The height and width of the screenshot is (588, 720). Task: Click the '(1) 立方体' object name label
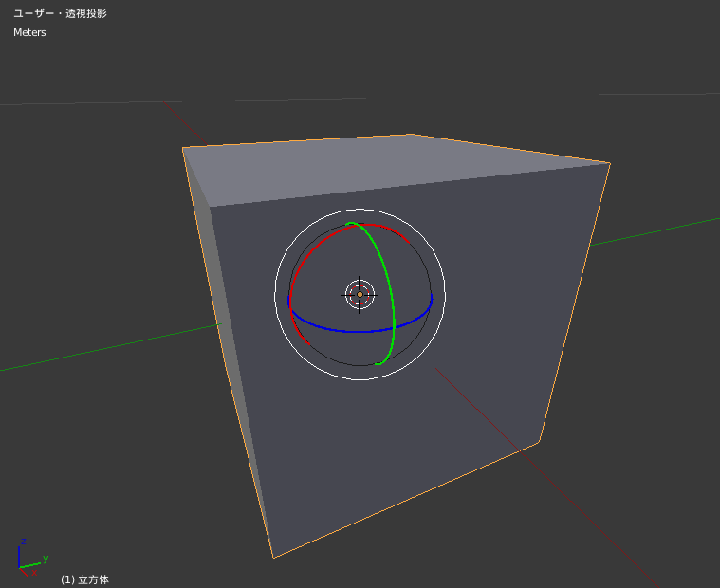point(85,579)
